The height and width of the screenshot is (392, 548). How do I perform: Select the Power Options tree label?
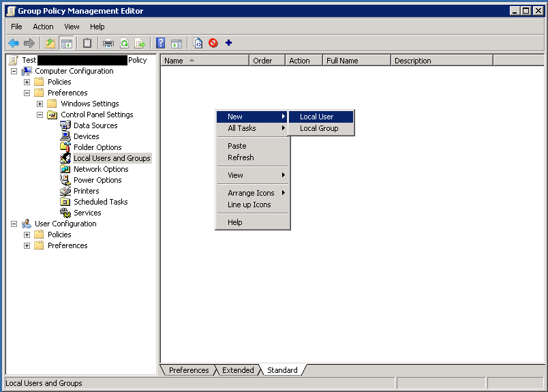click(x=97, y=180)
